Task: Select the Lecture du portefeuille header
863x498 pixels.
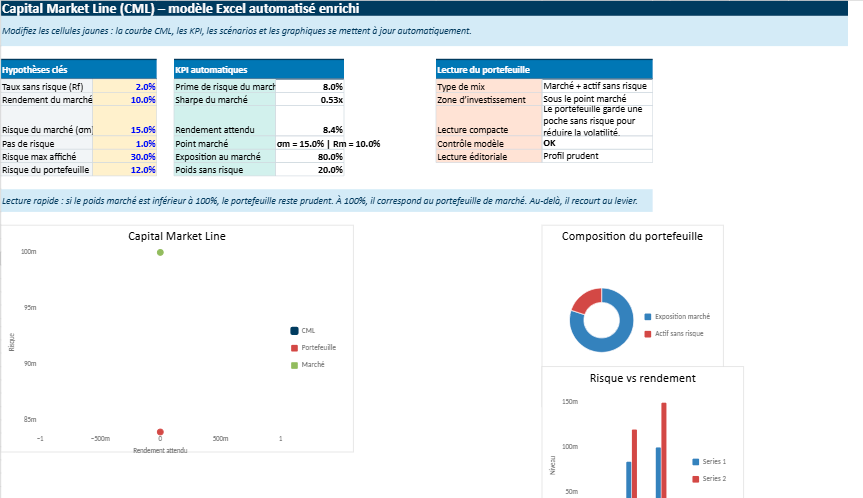Action: coord(543,70)
